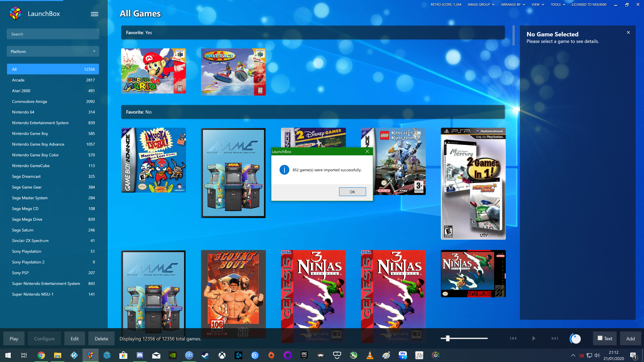Select the Wave Race 64 cover
The height and width of the screenshot is (362, 644).
click(x=233, y=72)
